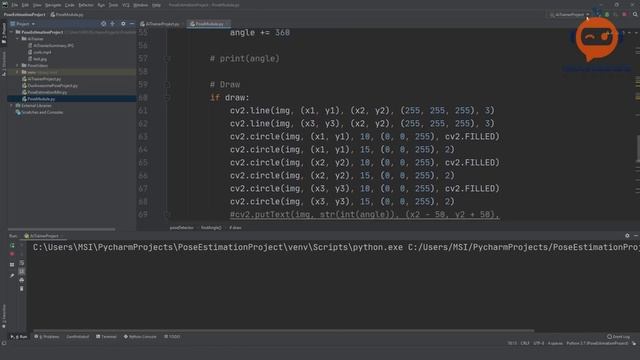
Task: Open the Edit menu
Action: 25,5
